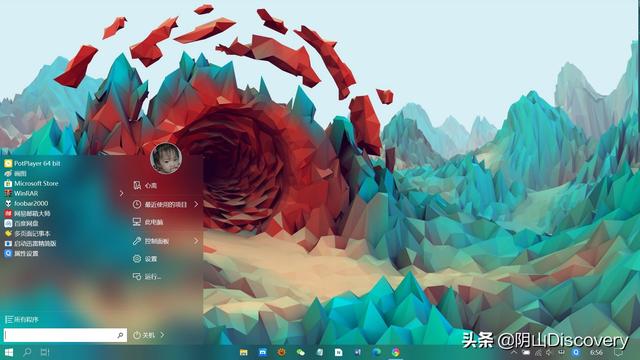Click the 关机 shutdown button
Screen dimensions: 640x360
click(144, 335)
